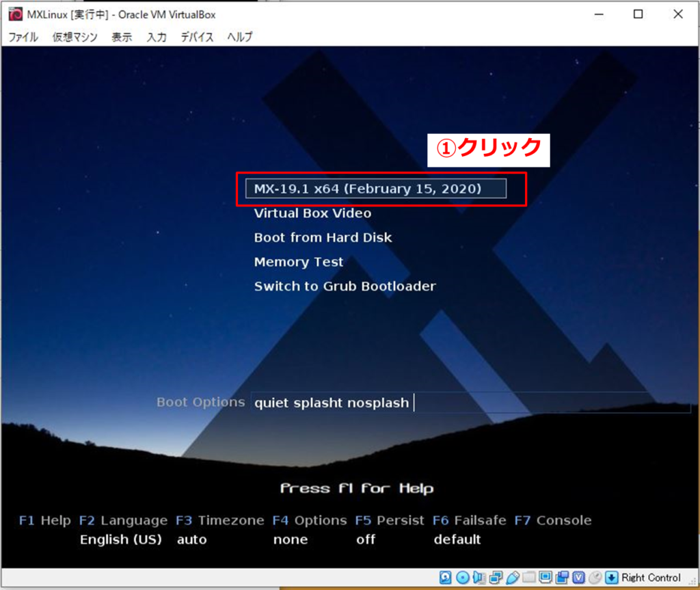
Task: Open the 表示 menu
Action: 122,38
